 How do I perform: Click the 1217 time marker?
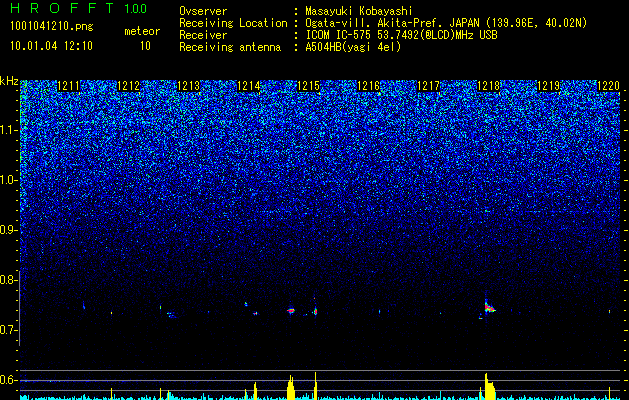click(428, 86)
